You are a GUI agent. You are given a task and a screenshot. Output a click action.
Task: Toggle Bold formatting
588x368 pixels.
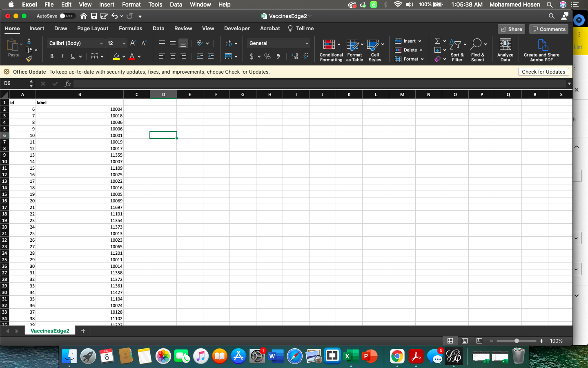pyautogui.click(x=52, y=56)
